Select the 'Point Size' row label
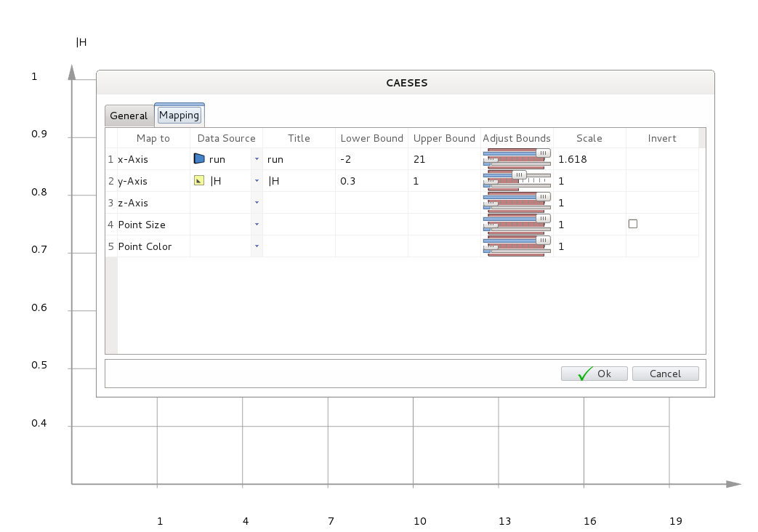758x532 pixels. pyautogui.click(x=142, y=225)
